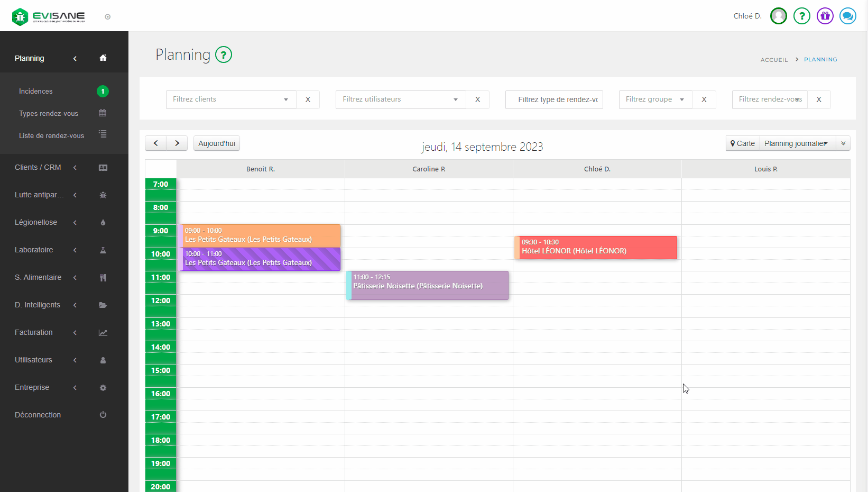Screen dimensions: 868x492
Task: Click the Filtrez type de rendez-vous field
Action: [554, 99]
